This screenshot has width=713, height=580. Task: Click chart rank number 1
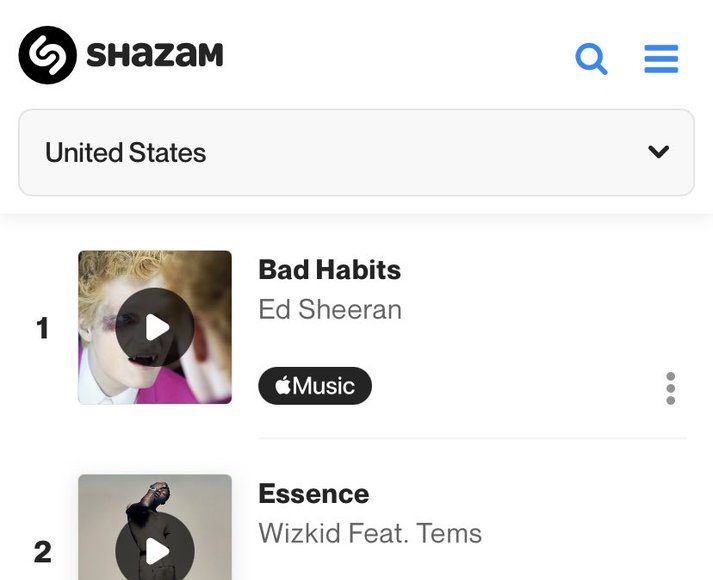click(42, 328)
